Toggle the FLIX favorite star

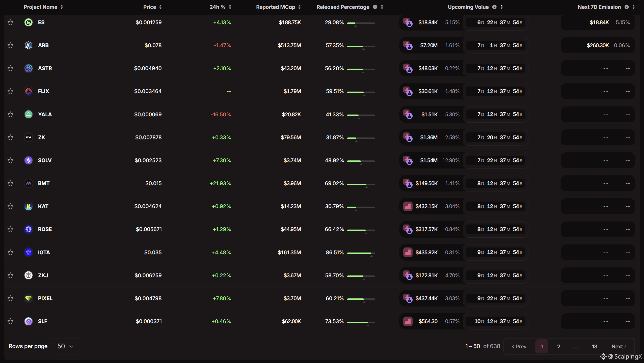10,91
